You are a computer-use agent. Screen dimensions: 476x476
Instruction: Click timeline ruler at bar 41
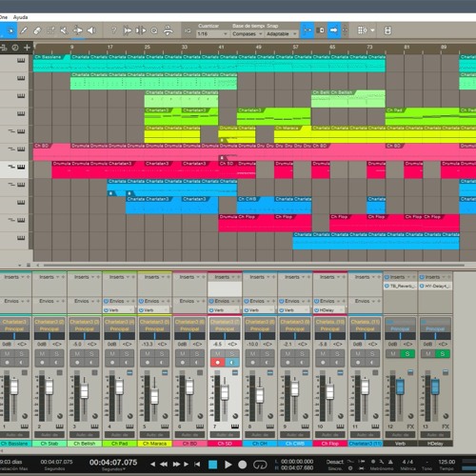click(x=221, y=48)
